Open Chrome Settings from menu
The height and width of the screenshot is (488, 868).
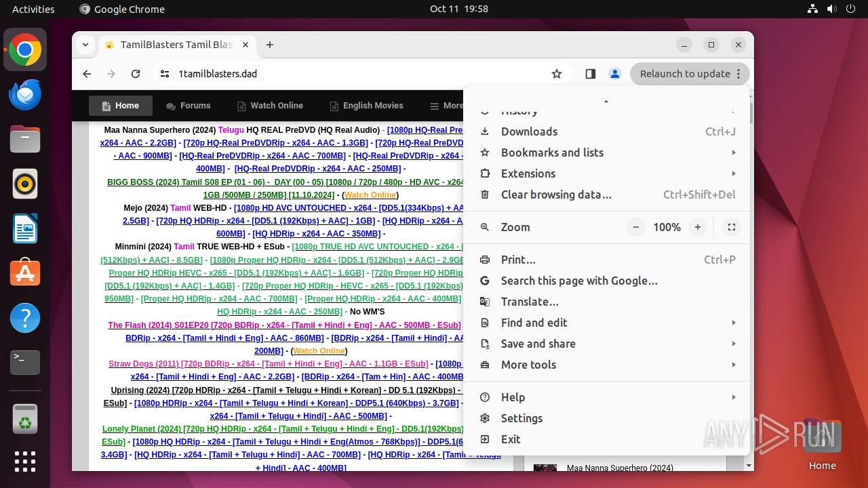[608, 418]
